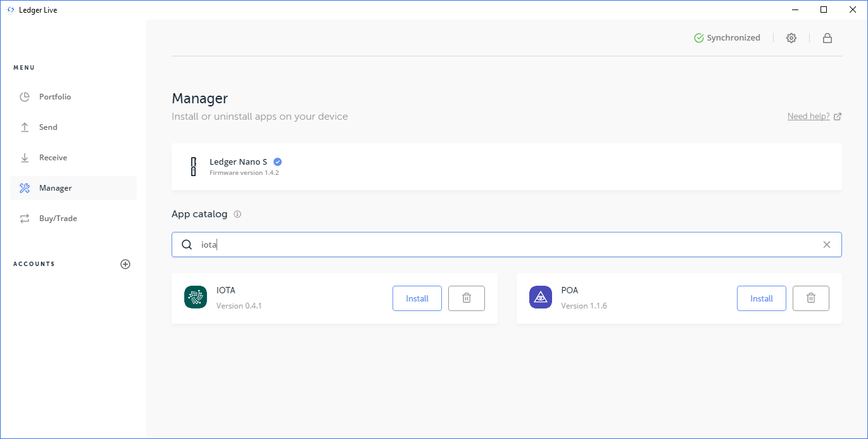The width and height of the screenshot is (868, 439).
Task: Uninstall POA with the trash icon
Action: pos(811,298)
